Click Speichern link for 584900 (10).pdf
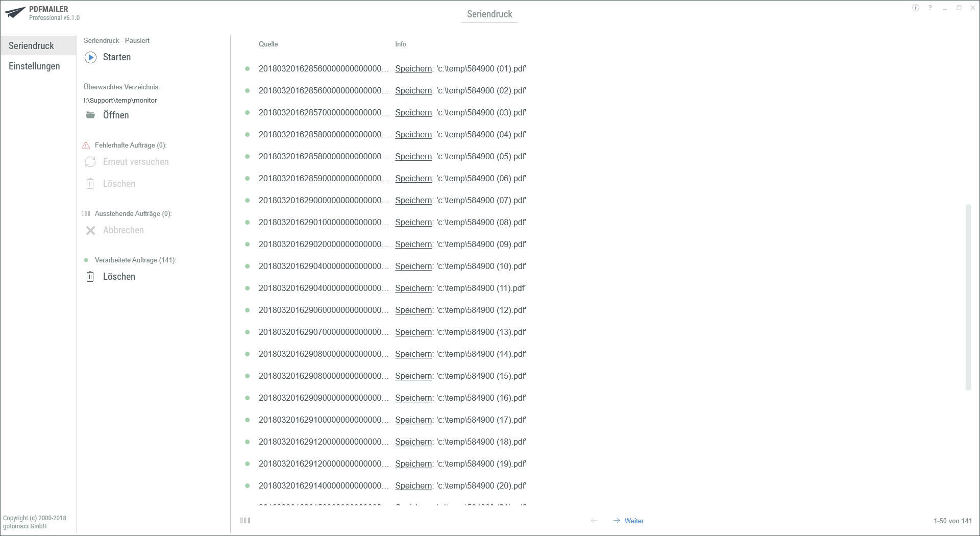 pos(413,266)
